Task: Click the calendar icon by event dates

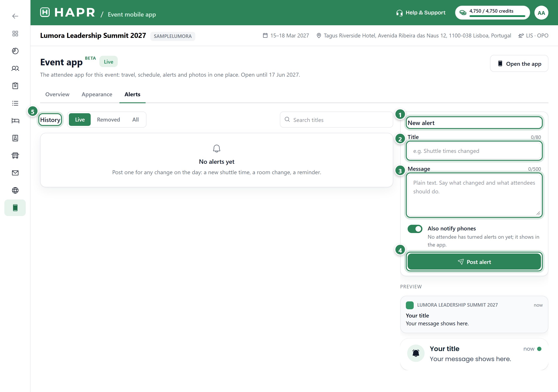Action: pos(265,35)
